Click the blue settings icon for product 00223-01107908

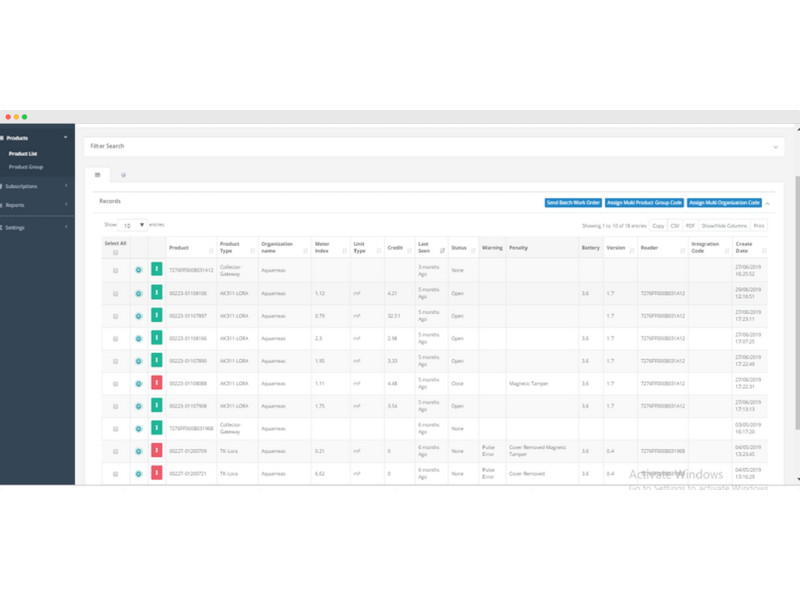138,406
